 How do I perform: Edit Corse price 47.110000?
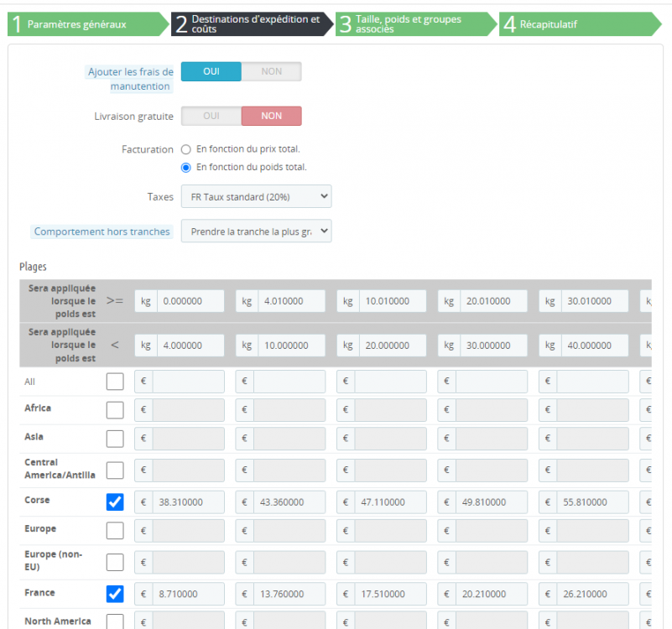point(390,502)
